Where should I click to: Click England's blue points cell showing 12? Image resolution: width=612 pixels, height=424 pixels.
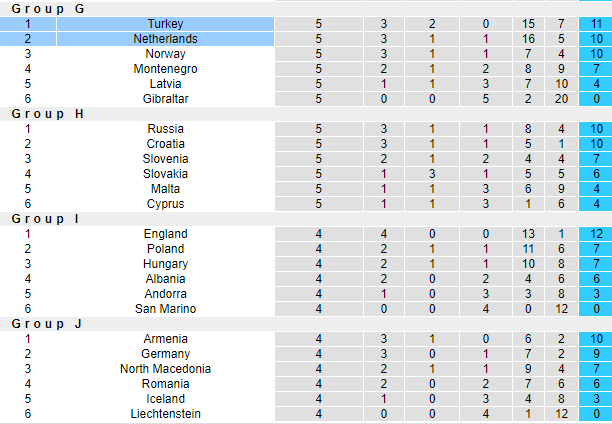click(x=595, y=234)
